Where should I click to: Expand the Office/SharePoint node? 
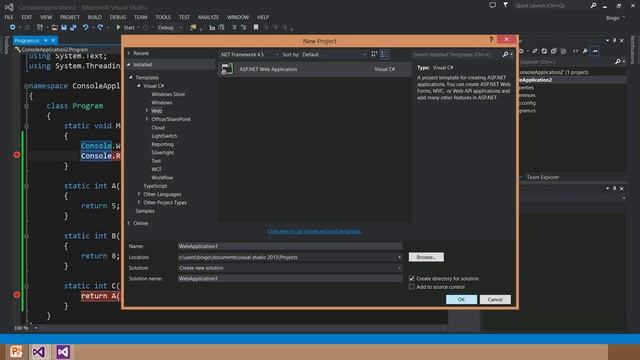[147, 119]
